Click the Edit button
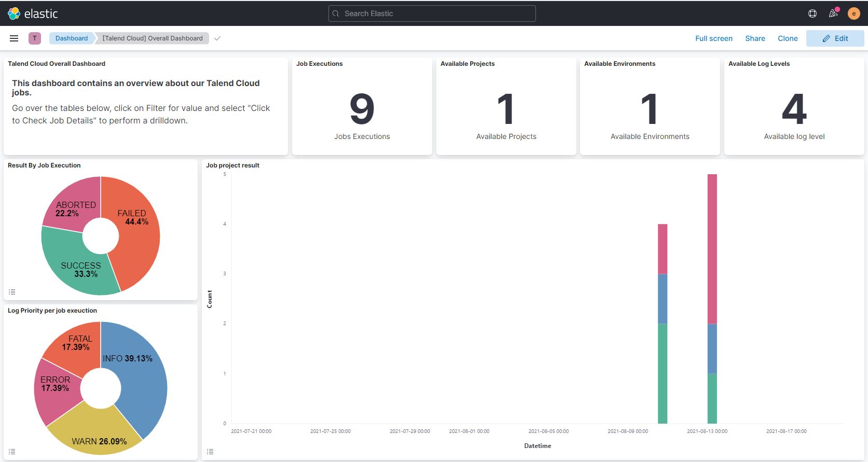This screenshot has width=868, height=462. tap(835, 38)
